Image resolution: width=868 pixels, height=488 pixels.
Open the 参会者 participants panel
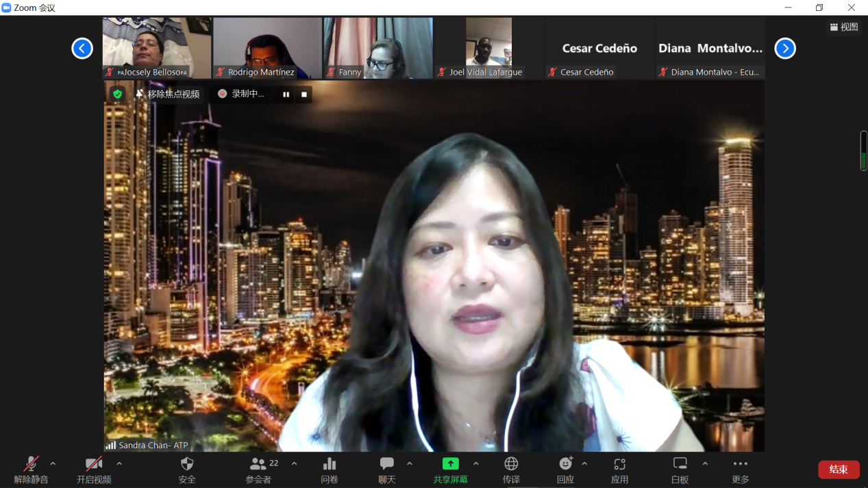[x=258, y=464]
